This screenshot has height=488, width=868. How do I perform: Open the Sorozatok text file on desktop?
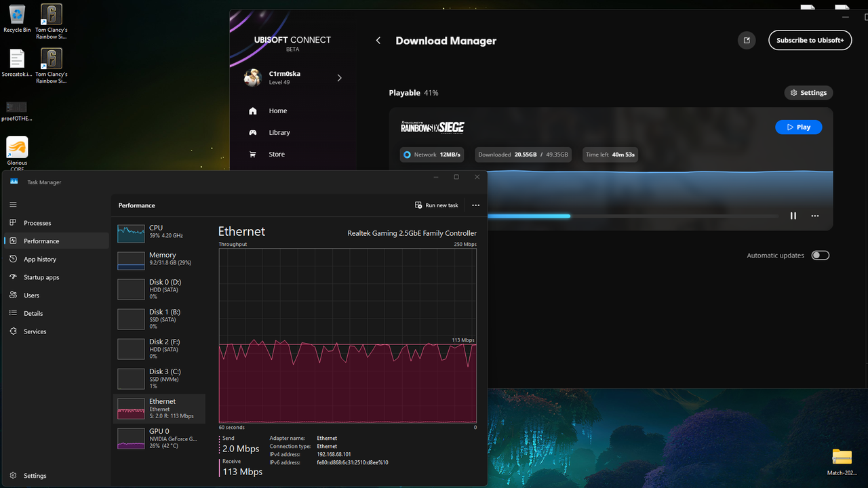click(17, 63)
